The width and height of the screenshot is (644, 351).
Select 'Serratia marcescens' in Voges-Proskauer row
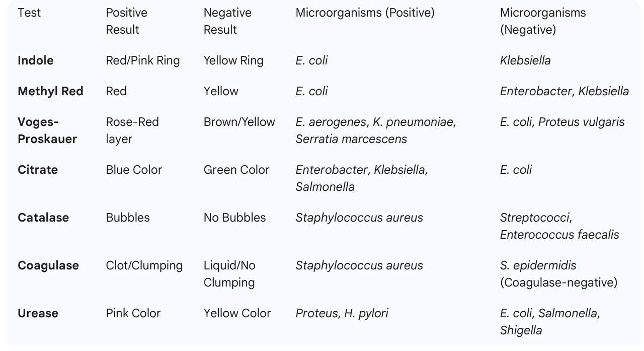[x=351, y=139]
